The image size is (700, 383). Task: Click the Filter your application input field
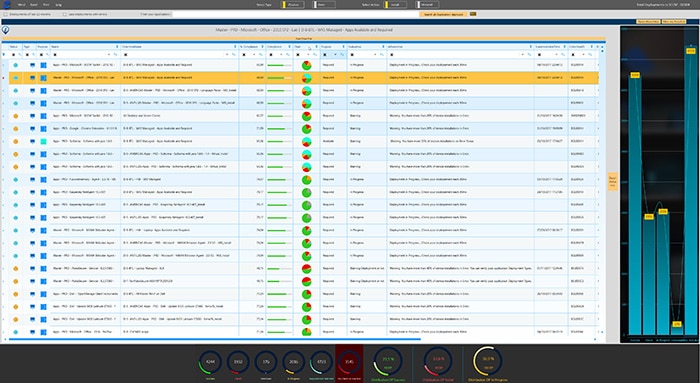click(295, 14)
